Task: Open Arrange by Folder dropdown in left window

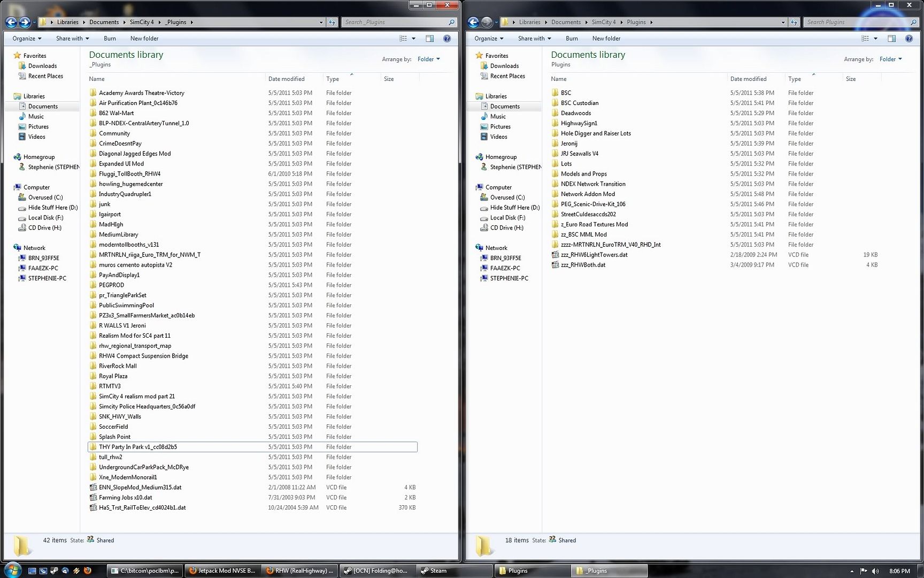Action: [428, 59]
